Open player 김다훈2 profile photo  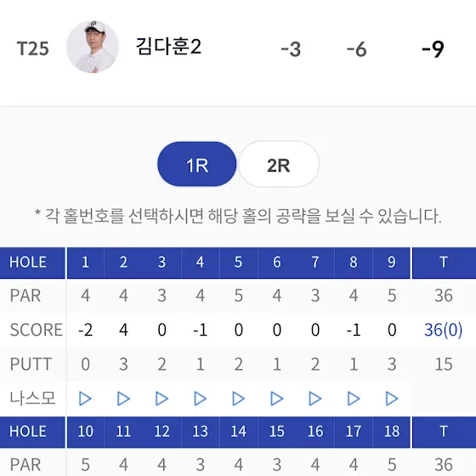(93, 47)
